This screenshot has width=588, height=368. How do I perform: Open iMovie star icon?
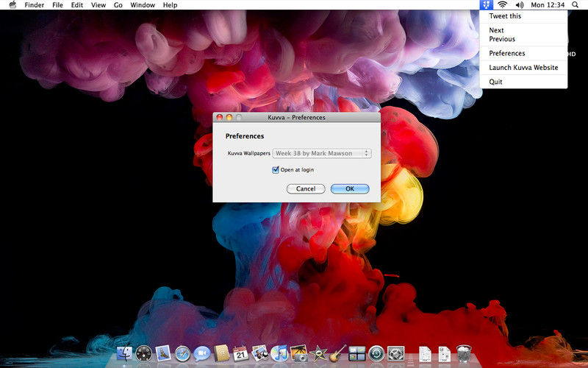click(x=318, y=353)
